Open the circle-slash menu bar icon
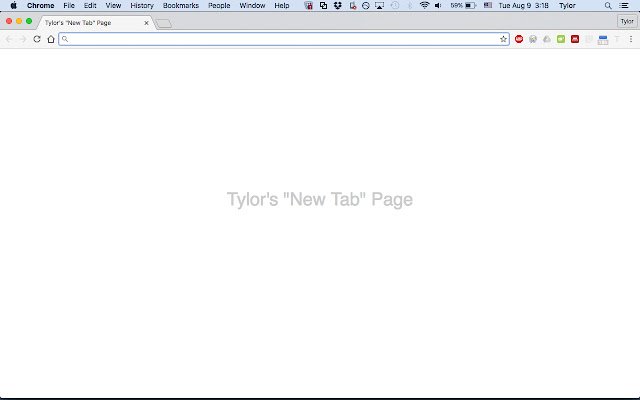The width and height of the screenshot is (640, 400). (366, 6)
